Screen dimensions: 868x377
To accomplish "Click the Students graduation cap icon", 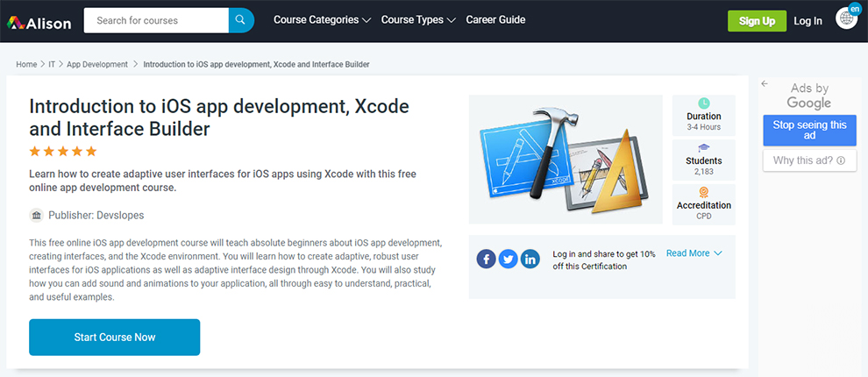I will pos(703,148).
